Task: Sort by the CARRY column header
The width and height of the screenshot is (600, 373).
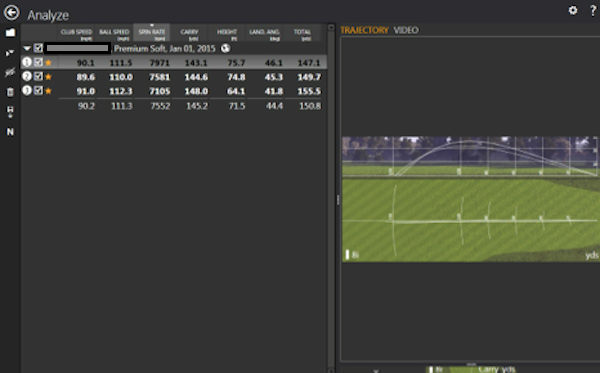Action: pyautogui.click(x=189, y=34)
